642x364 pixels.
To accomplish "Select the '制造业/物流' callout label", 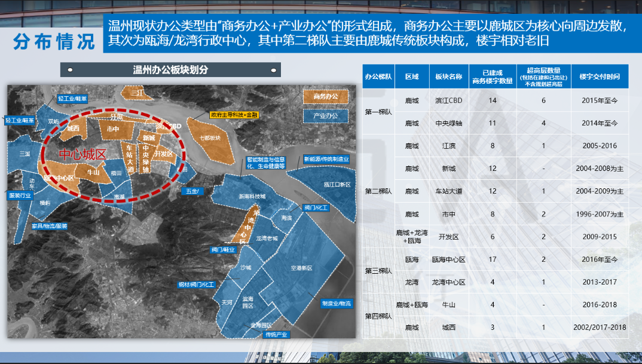I will (337, 304).
